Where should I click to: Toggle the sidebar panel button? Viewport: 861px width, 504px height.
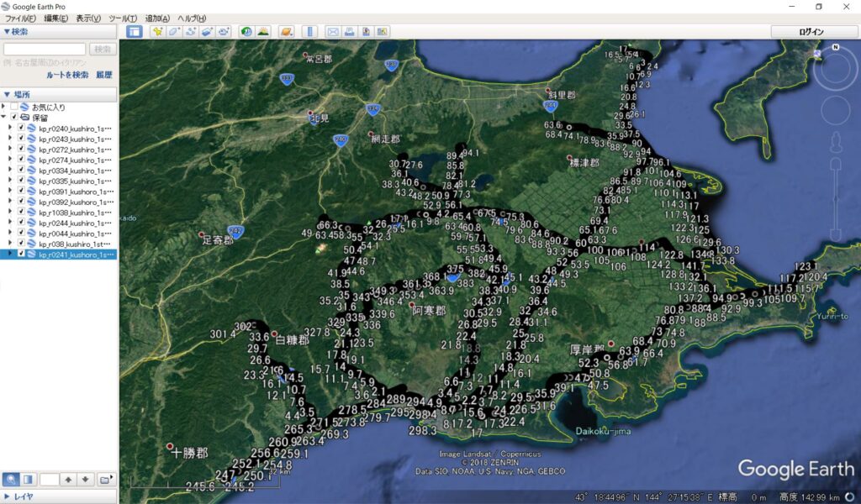point(134,32)
